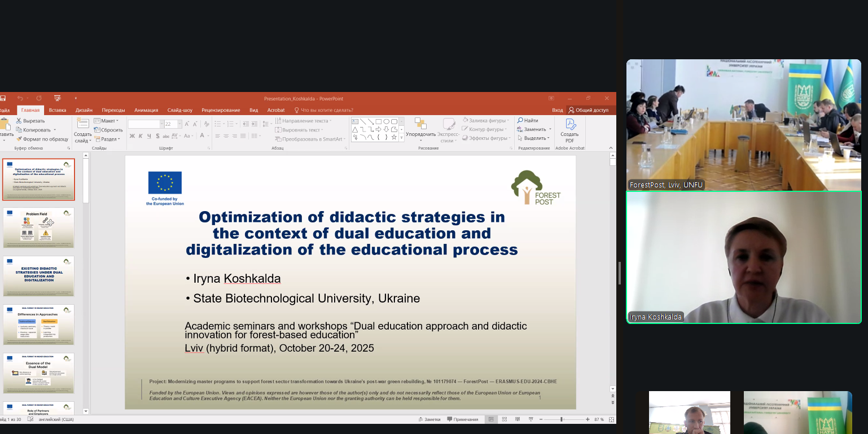
Task: Toggle strikethrough (abc) formatting
Action: click(x=165, y=136)
